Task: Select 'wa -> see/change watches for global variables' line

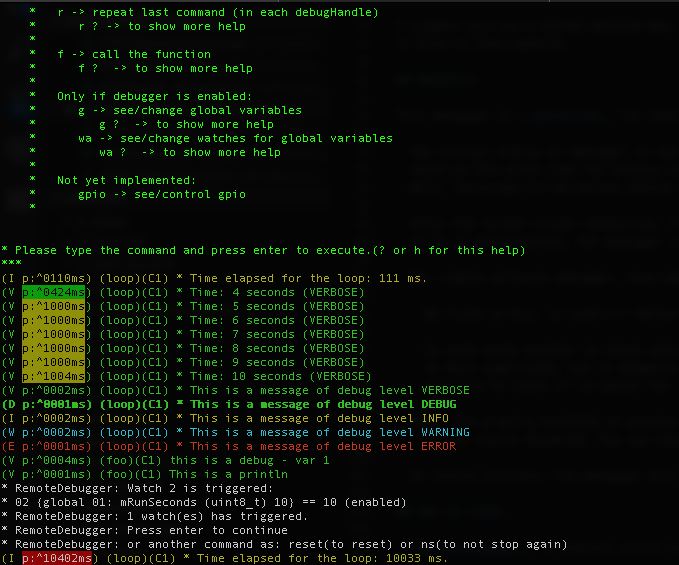Action: coord(235,139)
